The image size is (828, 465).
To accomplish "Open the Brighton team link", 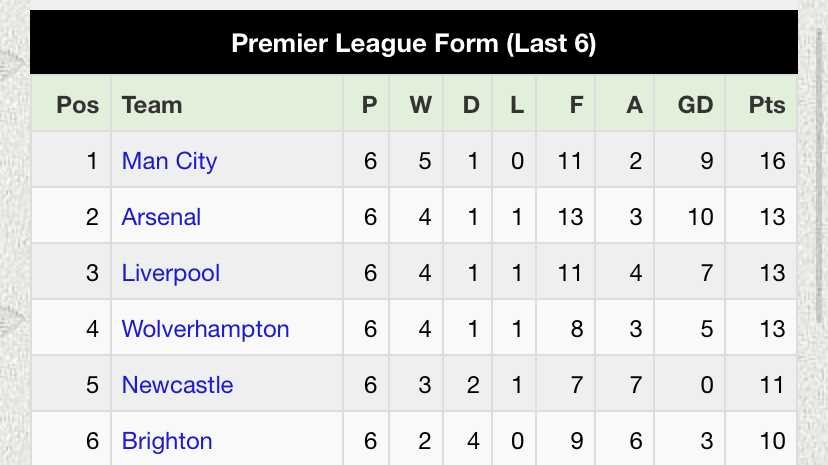I will (x=167, y=441).
